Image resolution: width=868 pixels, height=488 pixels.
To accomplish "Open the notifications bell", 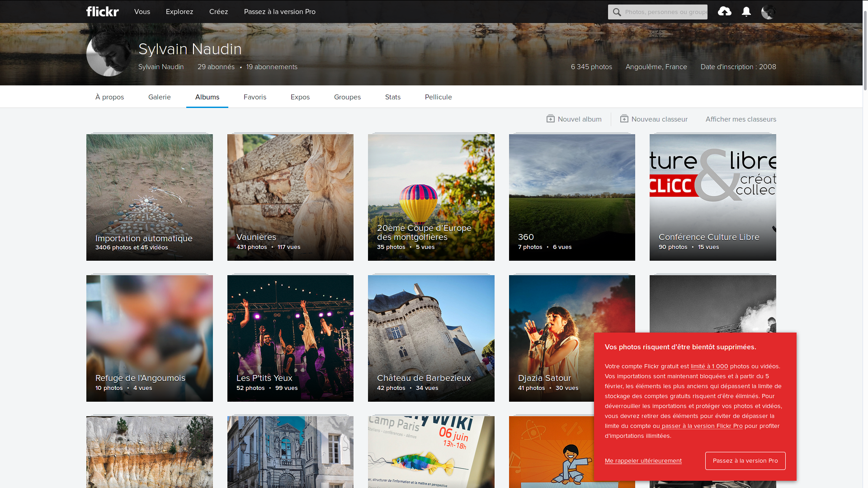I will (x=746, y=12).
